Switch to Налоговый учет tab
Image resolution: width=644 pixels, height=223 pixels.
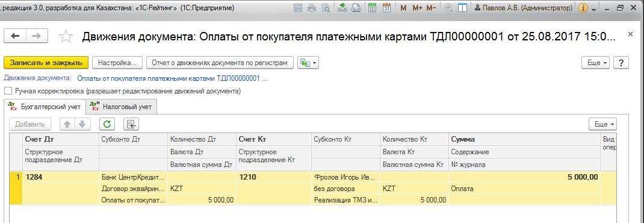[121, 107]
